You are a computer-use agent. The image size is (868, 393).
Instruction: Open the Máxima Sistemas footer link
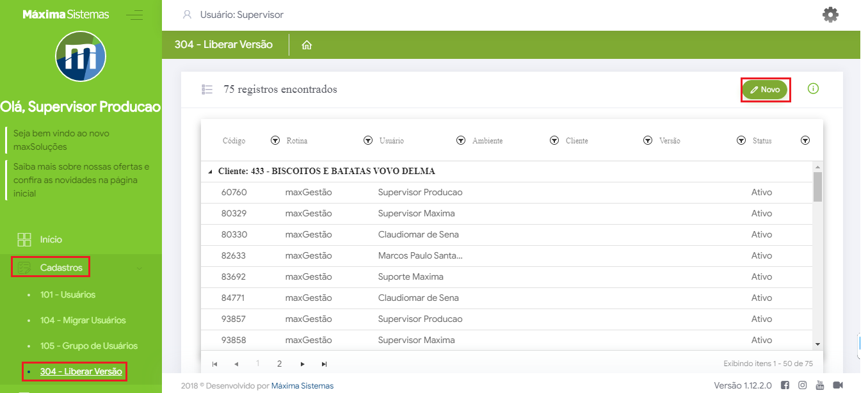click(302, 386)
